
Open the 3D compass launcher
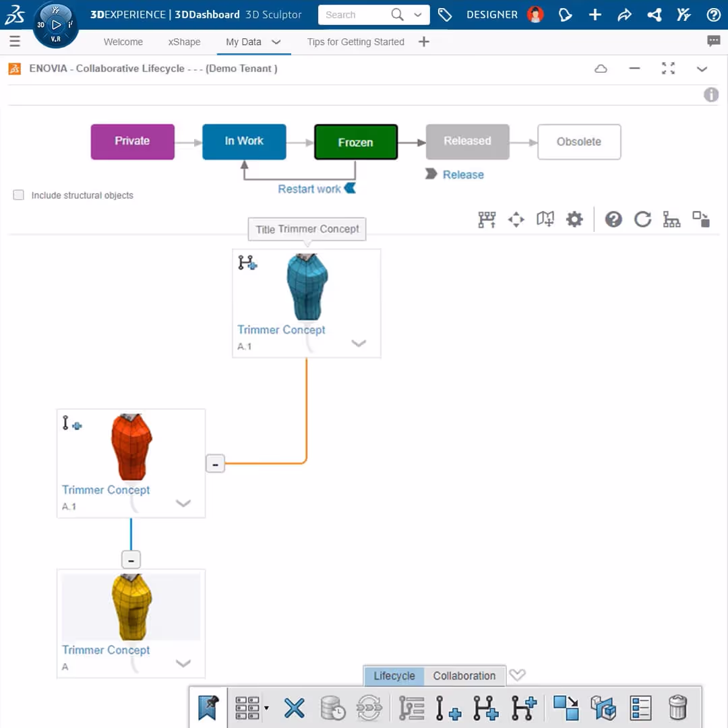[x=56, y=25]
